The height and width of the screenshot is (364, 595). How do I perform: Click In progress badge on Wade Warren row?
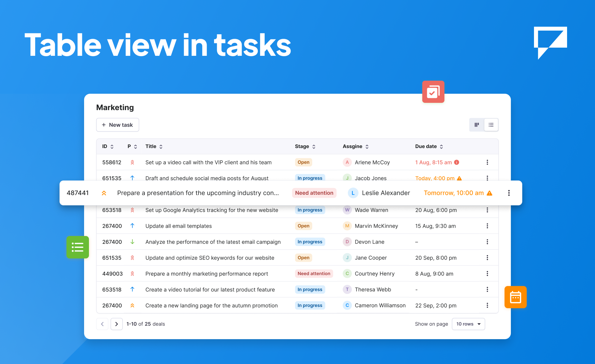pyautogui.click(x=310, y=210)
